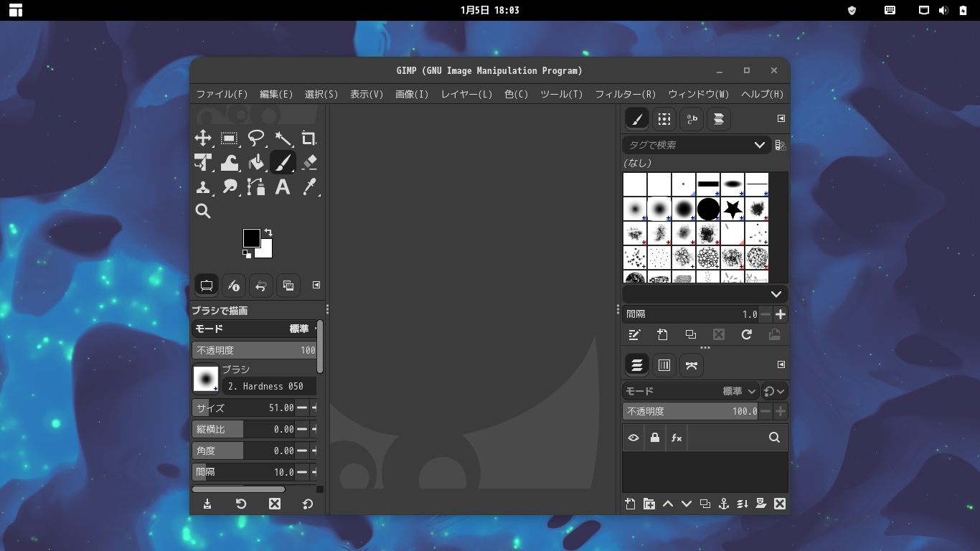The image size is (980, 551).
Task: Toggle the layer lock icon
Action: pyautogui.click(x=654, y=438)
